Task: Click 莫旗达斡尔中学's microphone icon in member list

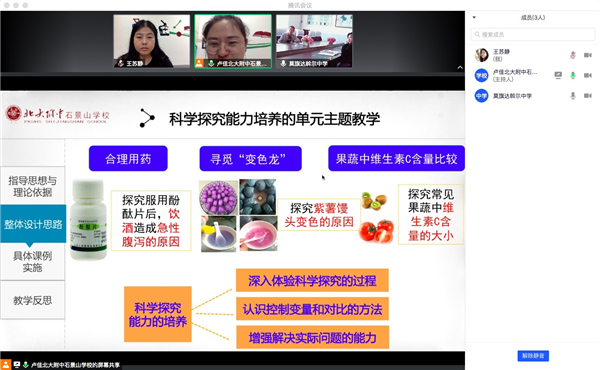Action: pos(572,96)
